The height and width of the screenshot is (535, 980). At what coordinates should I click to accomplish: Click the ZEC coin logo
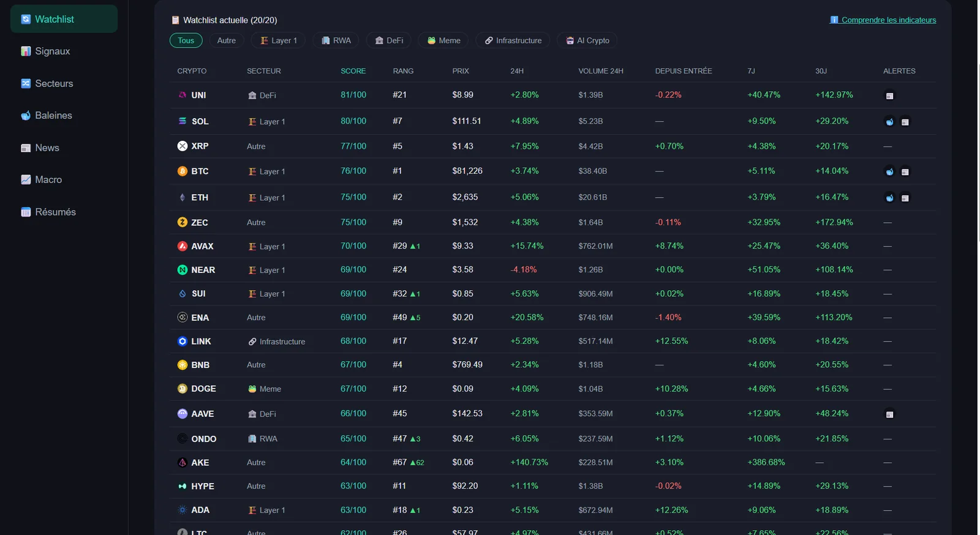182,222
